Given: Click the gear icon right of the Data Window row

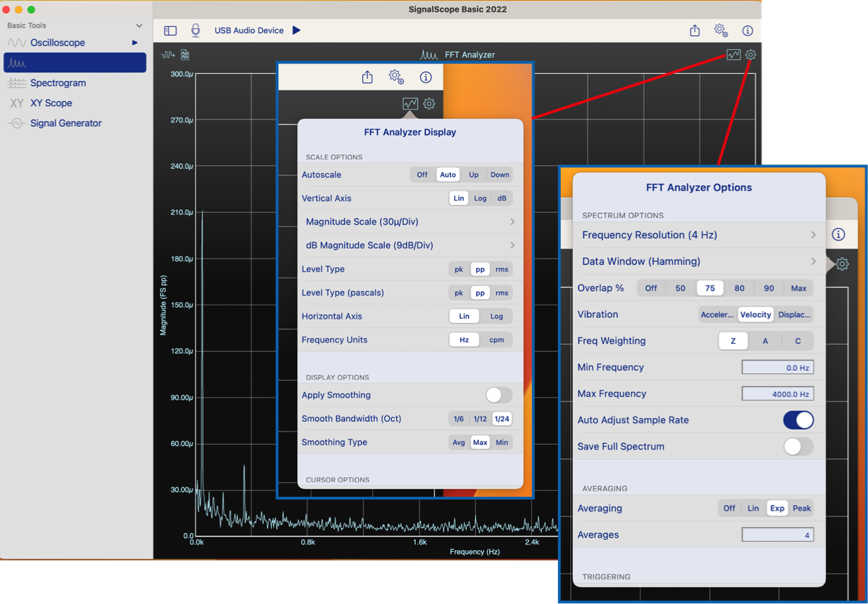Looking at the screenshot, I should [842, 264].
